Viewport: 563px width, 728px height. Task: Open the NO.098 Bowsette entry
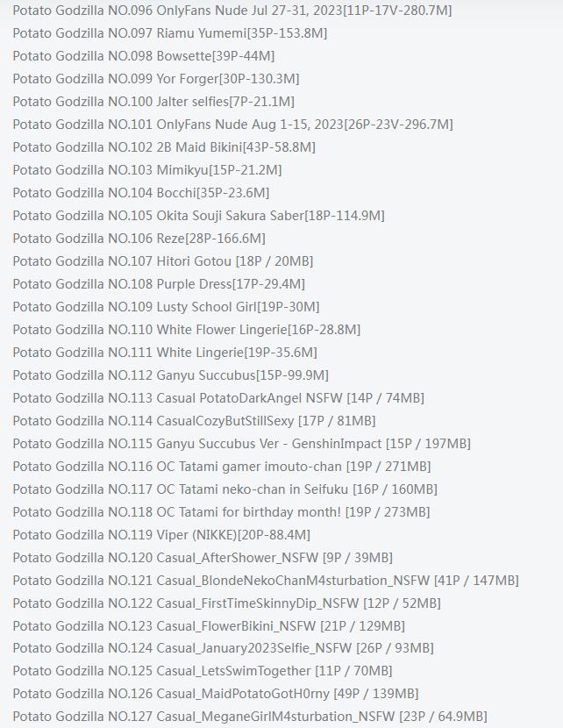144,56
